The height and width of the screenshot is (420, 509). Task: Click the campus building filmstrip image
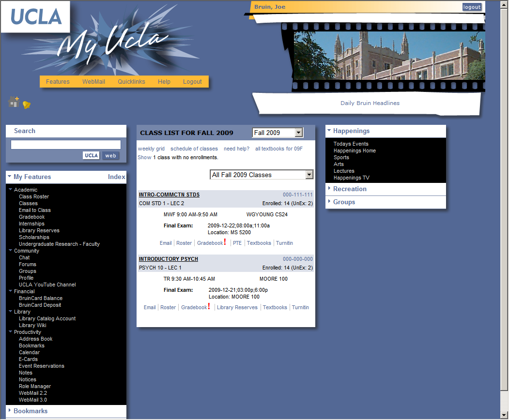point(389,56)
